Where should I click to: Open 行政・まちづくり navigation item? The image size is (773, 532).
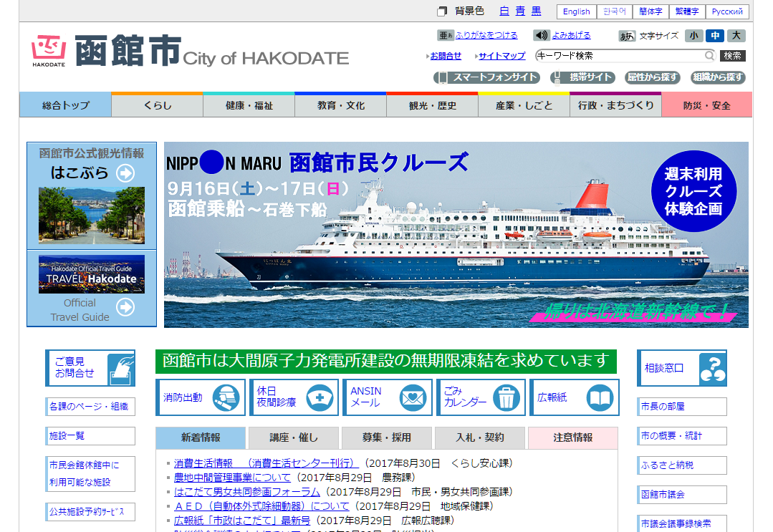[615, 105]
